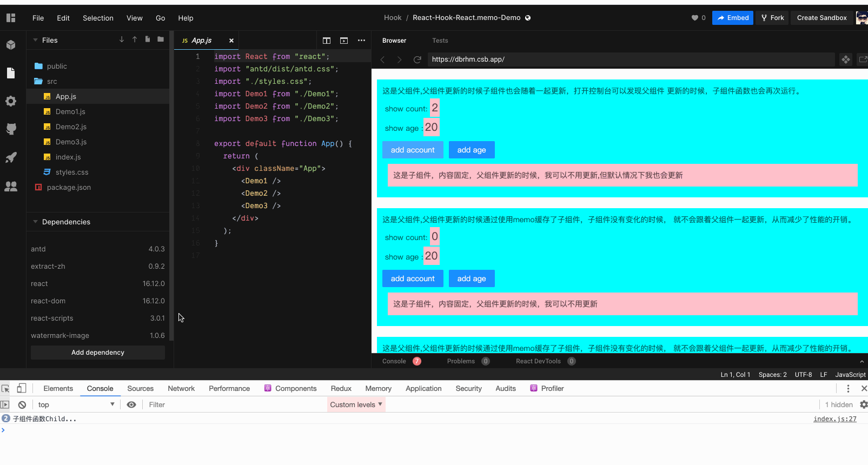Click the Create Sandbox button
This screenshot has width=868, height=465.
[821, 18]
